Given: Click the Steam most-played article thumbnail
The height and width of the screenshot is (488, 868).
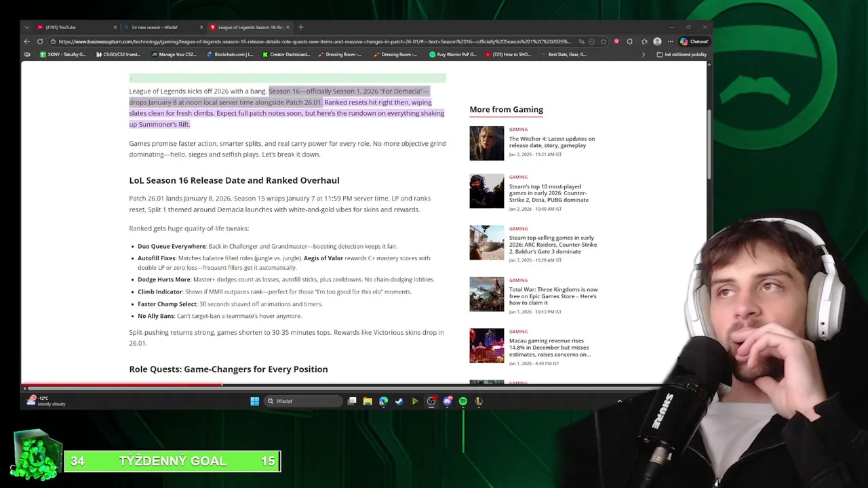Looking at the screenshot, I should pyautogui.click(x=487, y=191).
